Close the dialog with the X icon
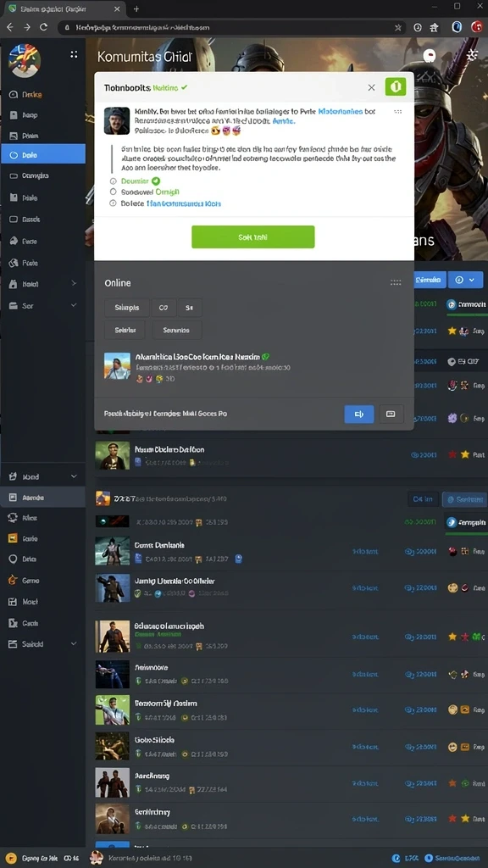Image resolution: width=488 pixels, height=868 pixels. [371, 87]
